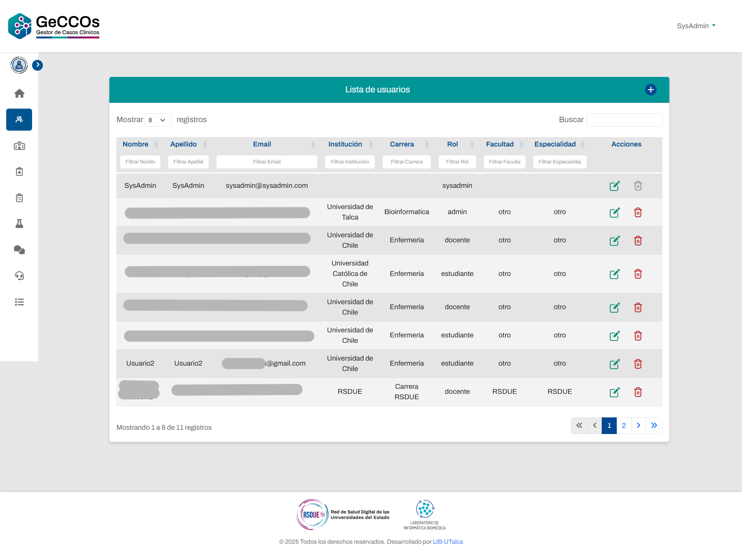Screen dimensions: 742x560
Task: Click the Laboratorio de Informática Biomédica logo
Action: tap(425, 515)
